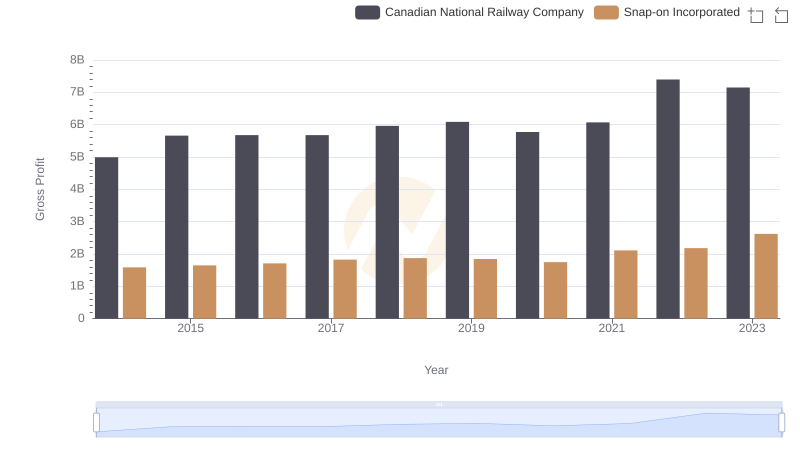Screen dimensions: 800x461
Task: Click the data zoom top drag bar
Action: click(x=439, y=404)
